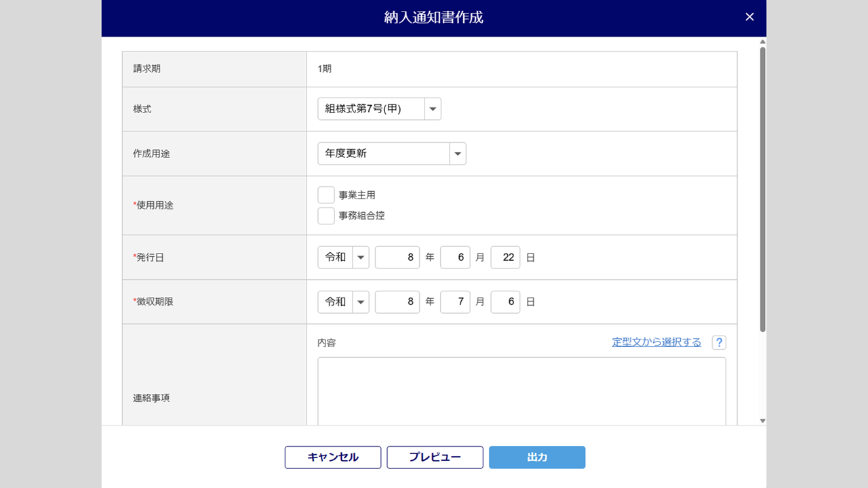Click the 徴収期限 year field
The image size is (868, 488).
tap(397, 302)
